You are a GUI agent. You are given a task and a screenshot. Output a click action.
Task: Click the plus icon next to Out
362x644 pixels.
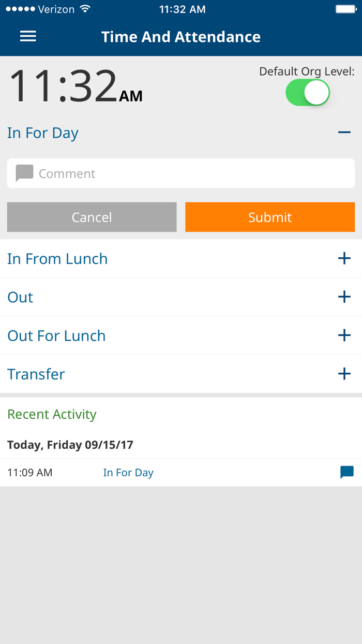point(344,297)
